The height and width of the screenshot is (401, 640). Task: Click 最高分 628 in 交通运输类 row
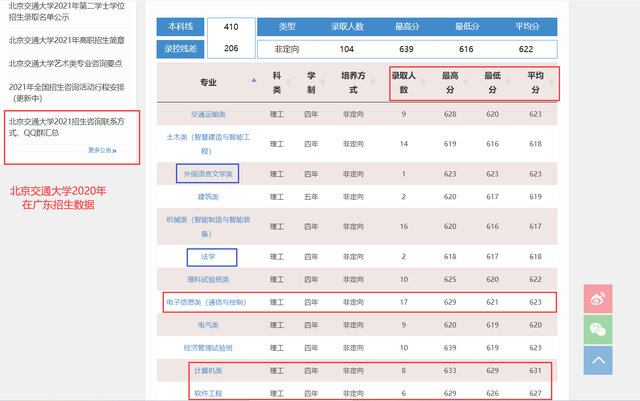[x=450, y=114]
